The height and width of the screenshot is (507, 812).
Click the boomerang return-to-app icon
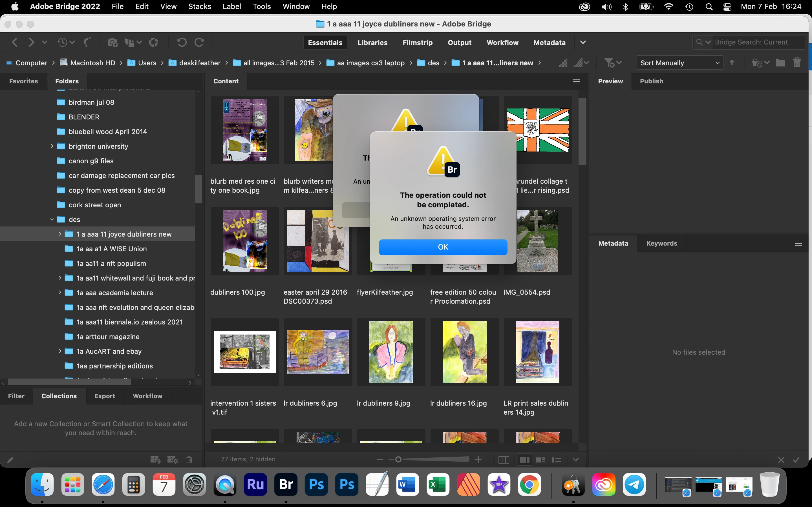87,43
